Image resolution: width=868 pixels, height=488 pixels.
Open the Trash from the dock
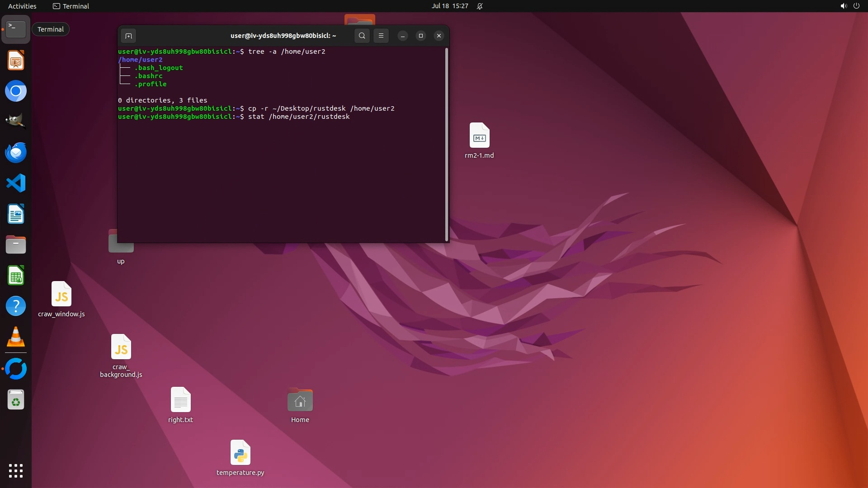tap(16, 400)
